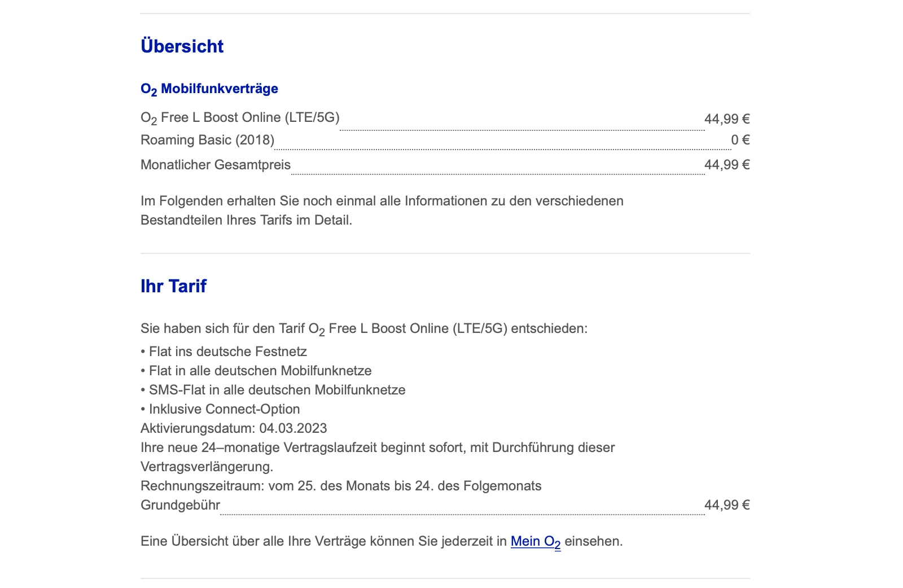Image resolution: width=903 pixels, height=588 pixels.
Task: Select the "Grundgebühr" label
Action: [x=180, y=505]
